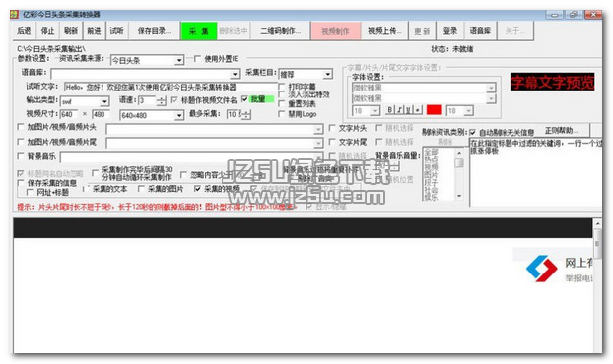The image size is (613, 364).
Task: Open the 语音库 voice library button
Action: (480, 31)
